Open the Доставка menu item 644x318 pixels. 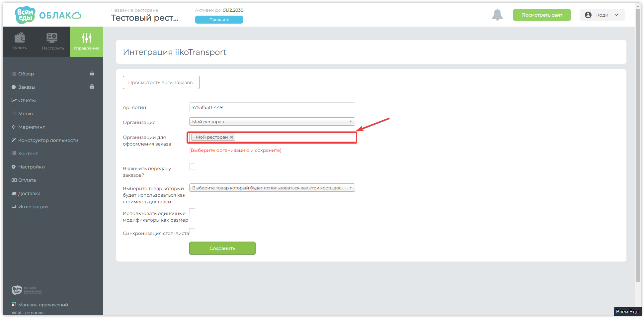(x=29, y=193)
